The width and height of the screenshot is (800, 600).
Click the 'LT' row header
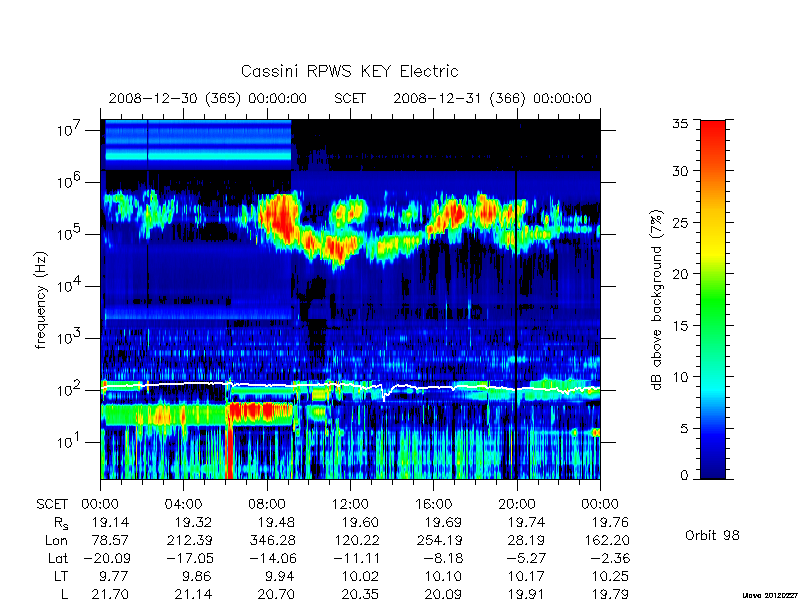click(61, 576)
